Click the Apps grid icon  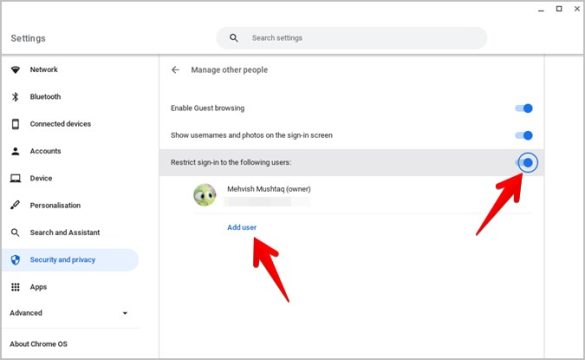[15, 287]
